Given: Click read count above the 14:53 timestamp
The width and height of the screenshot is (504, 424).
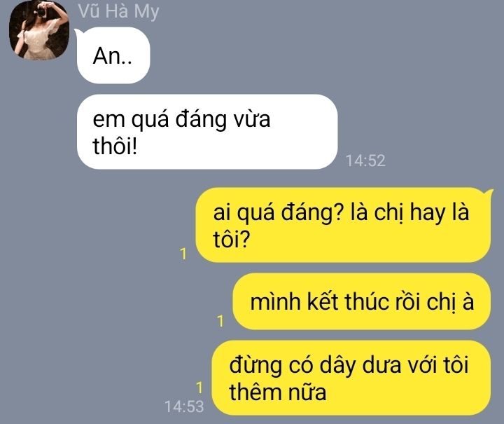Looking at the screenshot, I should 199,388.
